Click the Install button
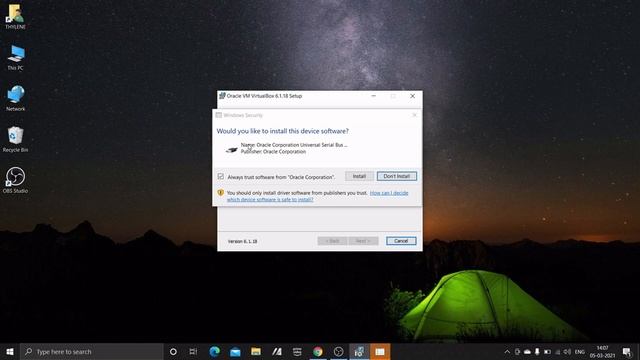Screen dimensions: 640x360 359,176
